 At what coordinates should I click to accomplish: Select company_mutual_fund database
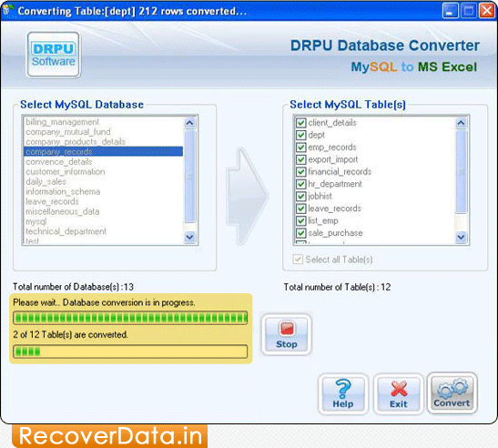103,132
